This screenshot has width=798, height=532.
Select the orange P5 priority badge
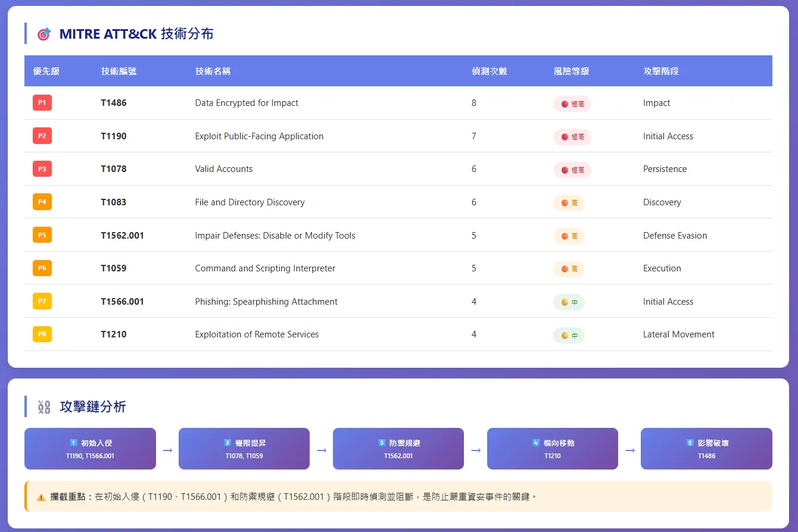coord(42,235)
